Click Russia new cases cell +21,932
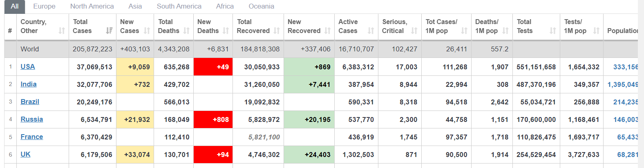Screen dimensions: 644x168 [x=135, y=119]
